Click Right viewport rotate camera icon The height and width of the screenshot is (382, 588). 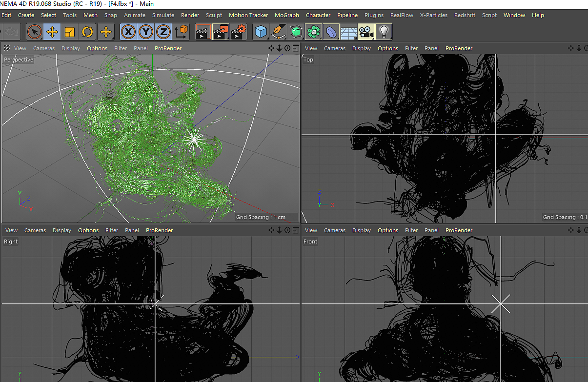coord(287,230)
